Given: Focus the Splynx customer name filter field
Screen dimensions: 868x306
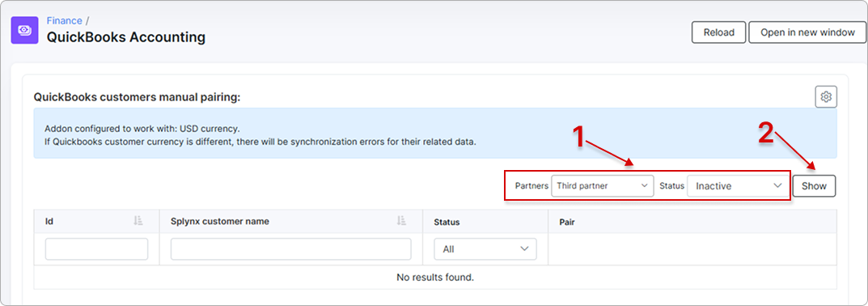Looking at the screenshot, I should coord(290,249).
